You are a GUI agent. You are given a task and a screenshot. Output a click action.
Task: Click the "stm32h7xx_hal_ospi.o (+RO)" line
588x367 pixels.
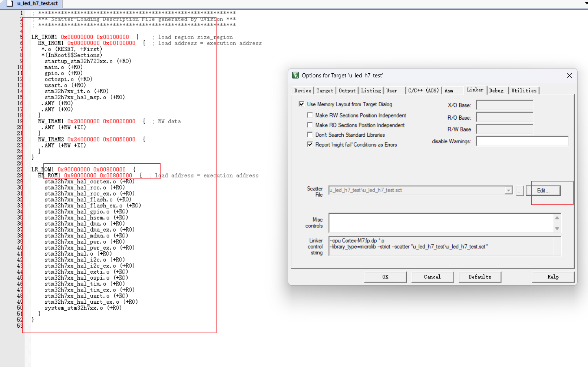click(x=86, y=278)
